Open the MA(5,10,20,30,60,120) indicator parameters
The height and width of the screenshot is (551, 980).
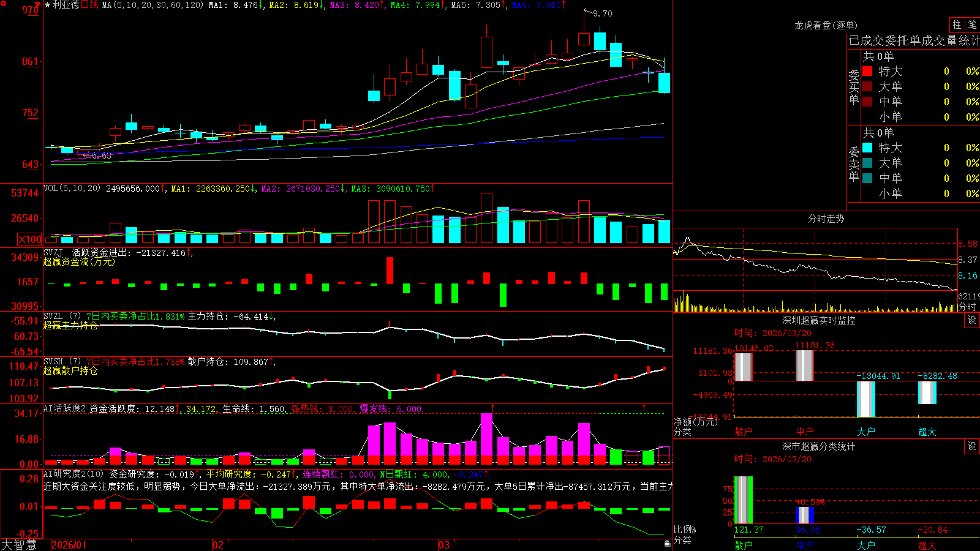tap(153, 5)
